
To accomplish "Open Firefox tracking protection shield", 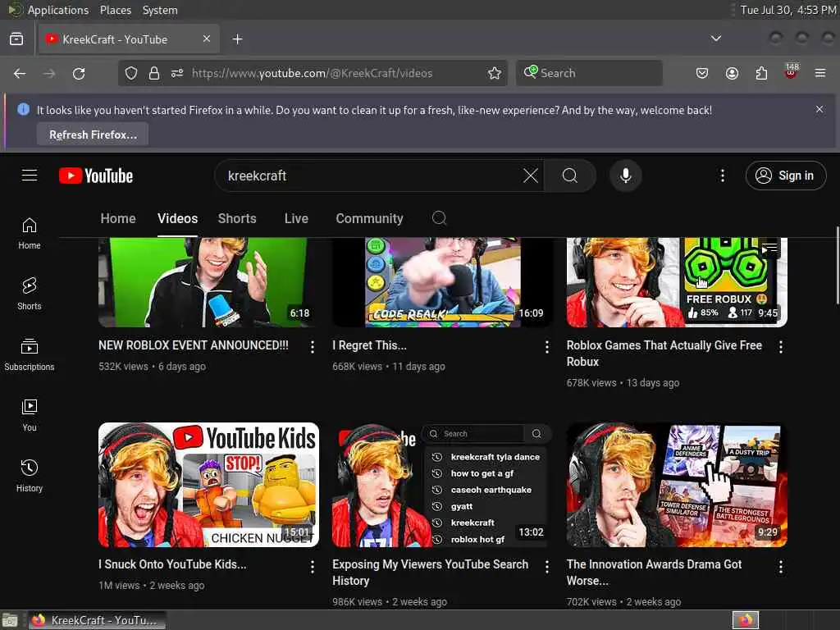I will coord(131,73).
